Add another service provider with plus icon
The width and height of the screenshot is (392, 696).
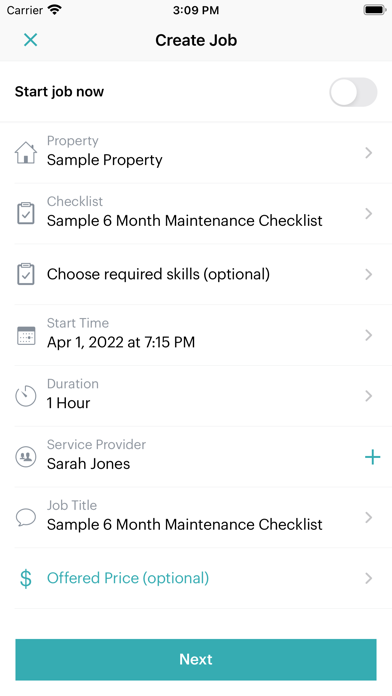point(372,457)
